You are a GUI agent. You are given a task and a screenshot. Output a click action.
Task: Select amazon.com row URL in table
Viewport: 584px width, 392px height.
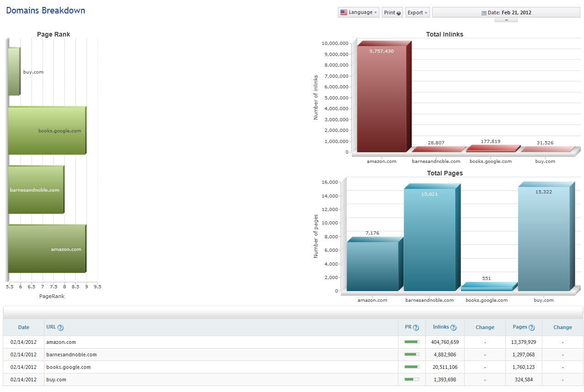pyautogui.click(x=61, y=342)
